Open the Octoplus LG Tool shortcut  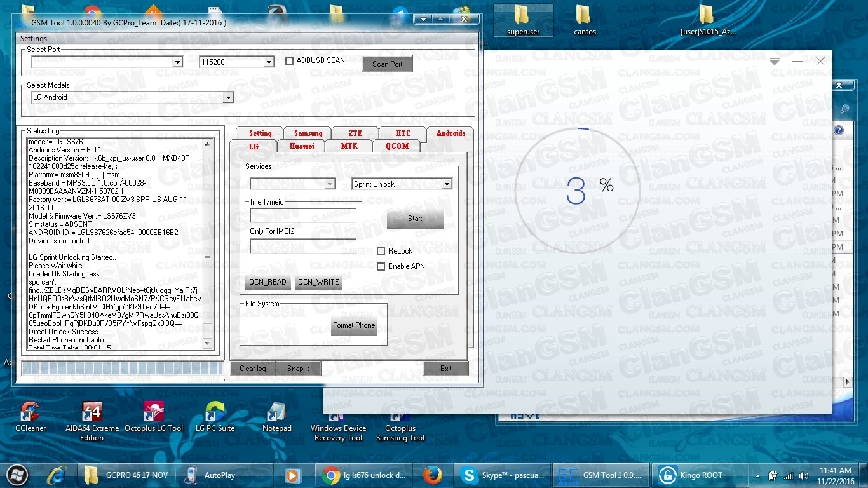tap(154, 417)
